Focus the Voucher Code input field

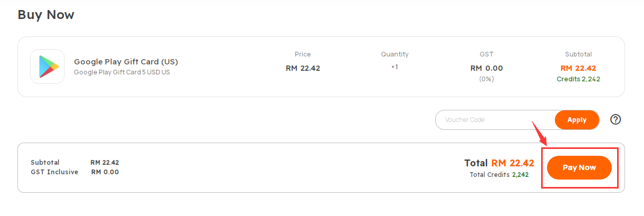click(x=495, y=120)
